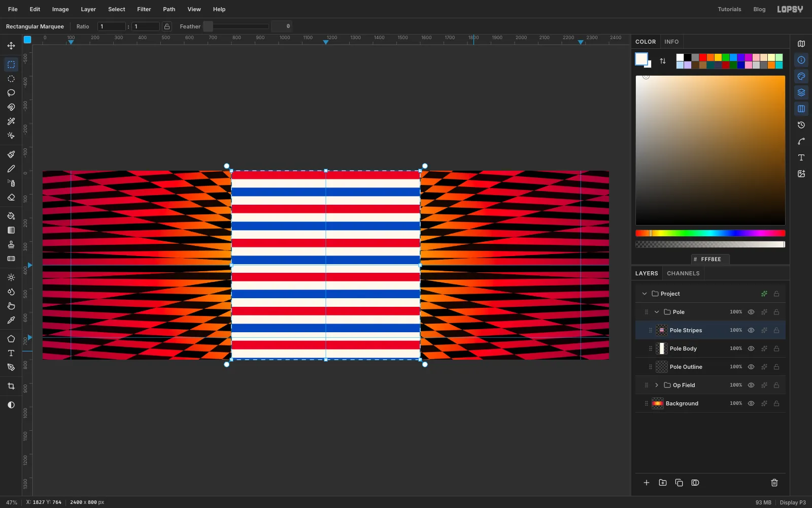
Task: Hide the Background layer
Action: point(751,403)
